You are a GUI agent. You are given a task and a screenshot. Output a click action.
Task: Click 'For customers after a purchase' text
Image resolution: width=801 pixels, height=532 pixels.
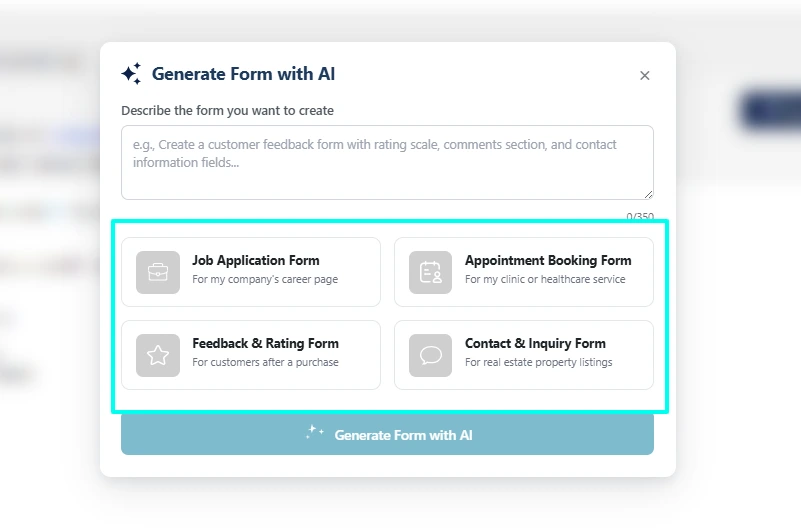pos(266,362)
